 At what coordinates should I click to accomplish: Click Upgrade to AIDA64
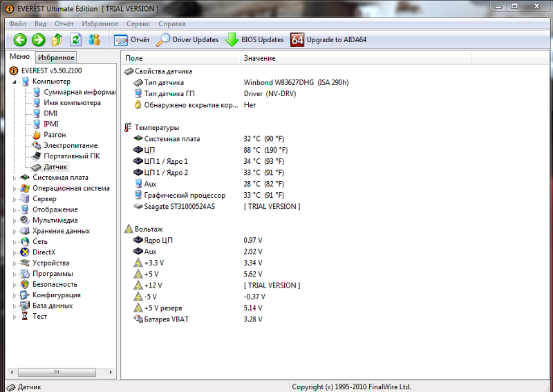tap(329, 40)
